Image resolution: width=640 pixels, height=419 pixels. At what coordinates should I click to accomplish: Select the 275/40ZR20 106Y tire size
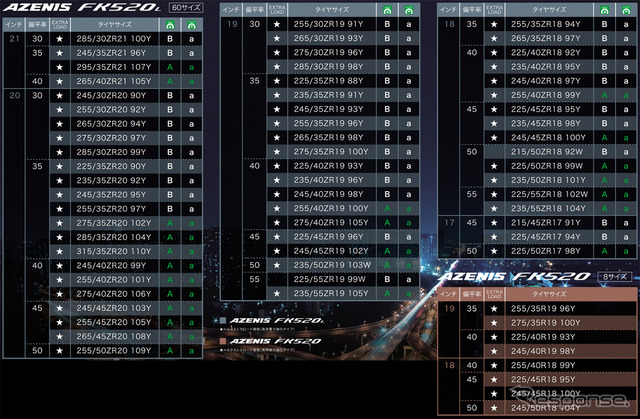point(114,294)
